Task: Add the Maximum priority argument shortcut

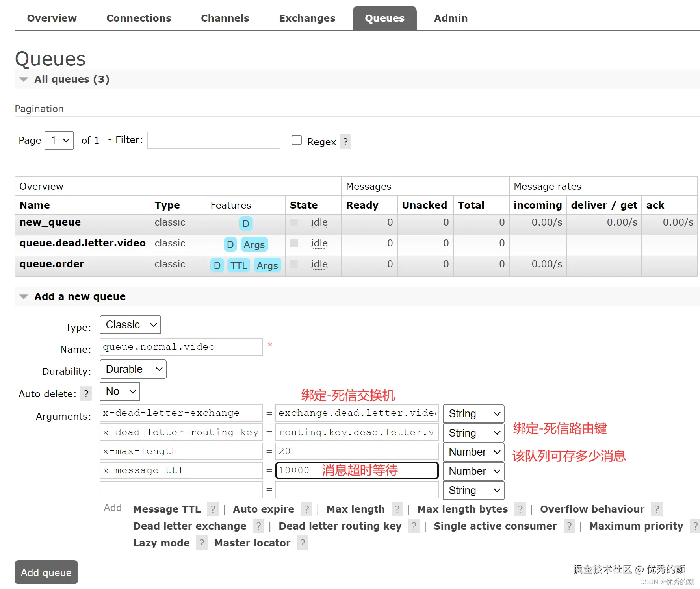Action: tap(636, 526)
